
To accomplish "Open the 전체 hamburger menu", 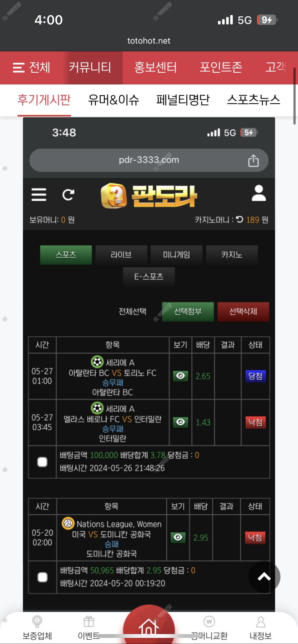I will pos(31,68).
